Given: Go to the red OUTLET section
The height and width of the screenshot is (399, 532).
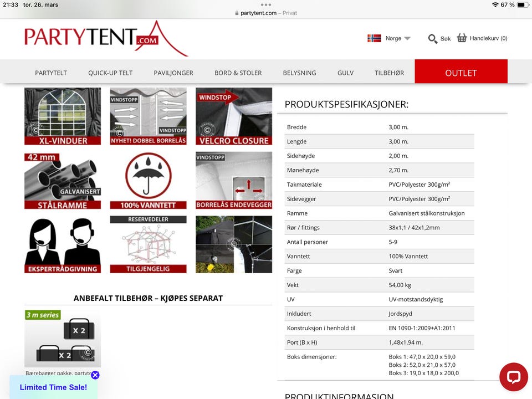Looking at the screenshot, I should coord(461,71).
